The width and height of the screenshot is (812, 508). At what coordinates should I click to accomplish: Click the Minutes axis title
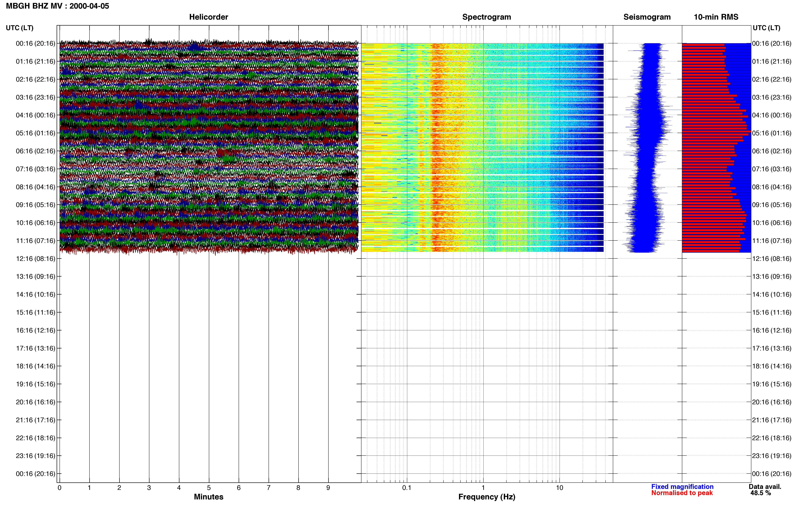coord(209,497)
